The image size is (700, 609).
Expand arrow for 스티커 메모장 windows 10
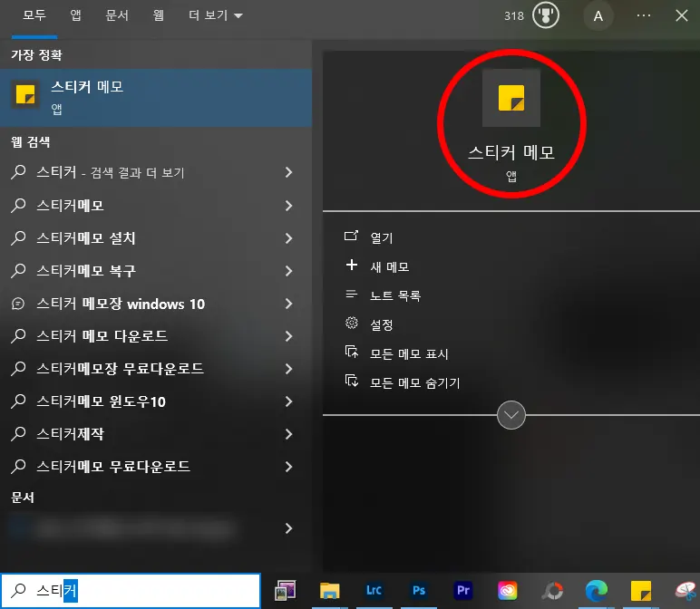[289, 304]
